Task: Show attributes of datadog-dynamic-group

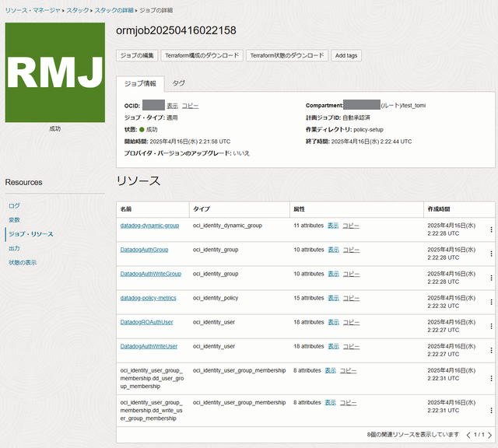Action: coord(333,226)
